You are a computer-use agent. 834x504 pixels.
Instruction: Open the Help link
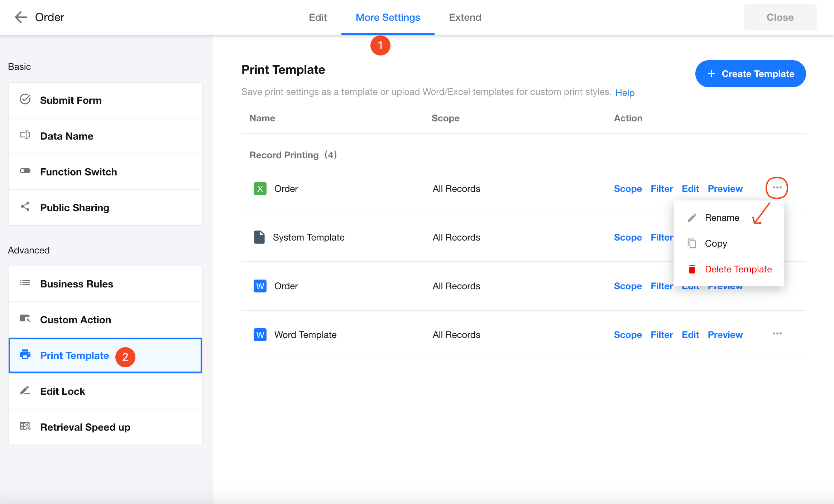[625, 93]
